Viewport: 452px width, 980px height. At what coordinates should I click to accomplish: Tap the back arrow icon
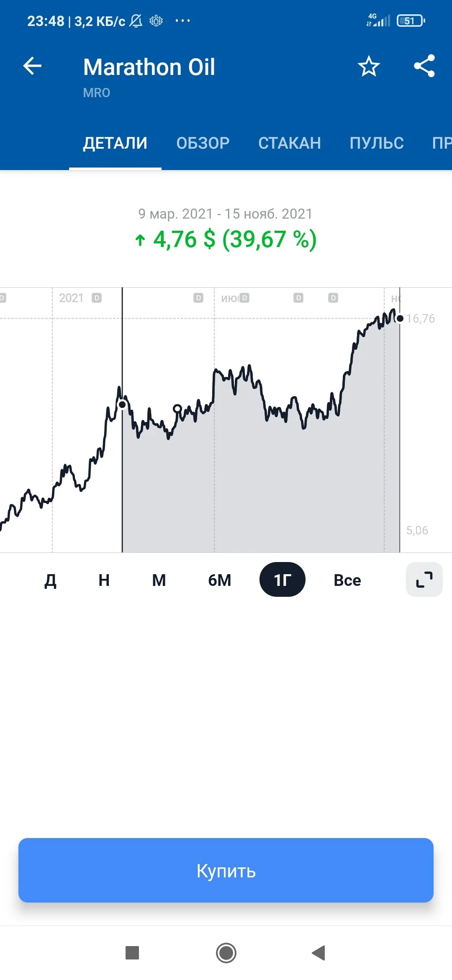(x=32, y=66)
